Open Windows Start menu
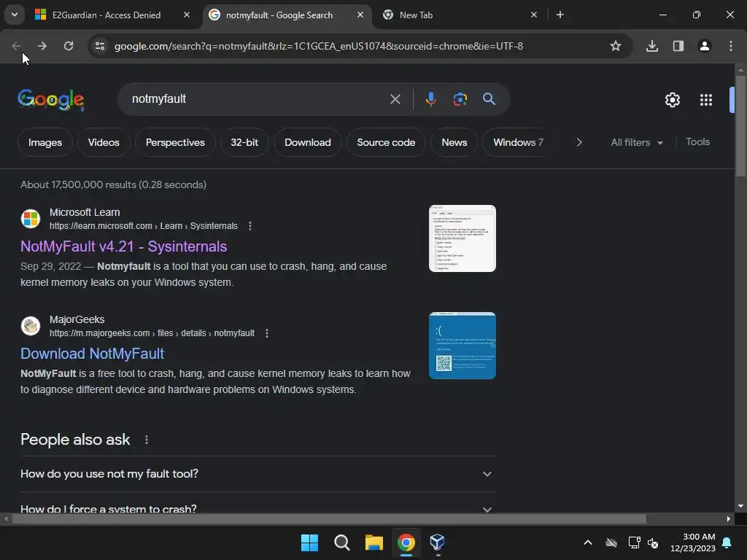The height and width of the screenshot is (560, 747). [309, 542]
